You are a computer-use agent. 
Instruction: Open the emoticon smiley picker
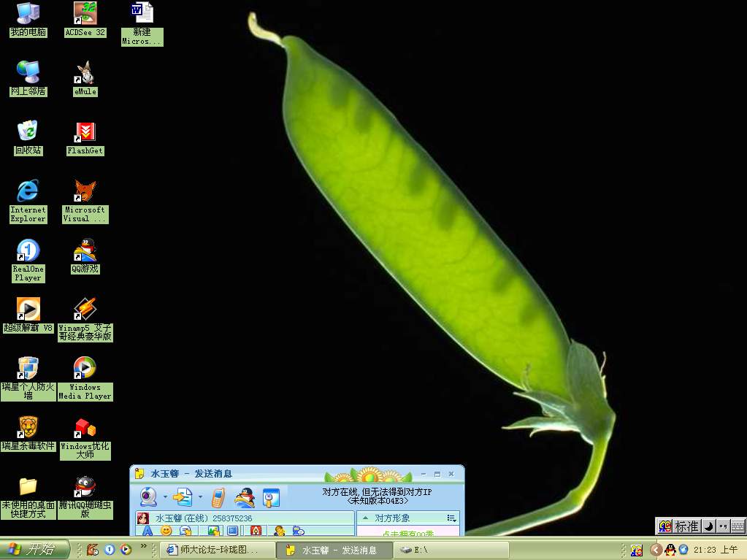166,531
